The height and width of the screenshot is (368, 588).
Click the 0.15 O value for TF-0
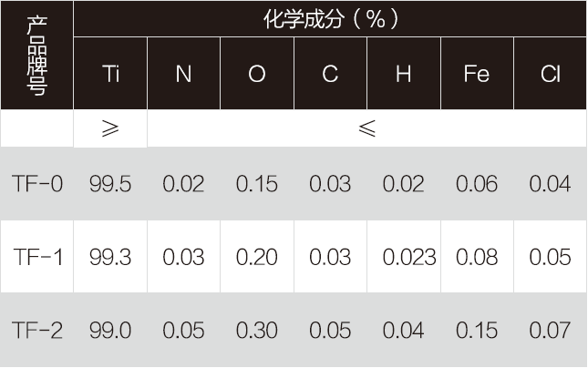coord(257,184)
